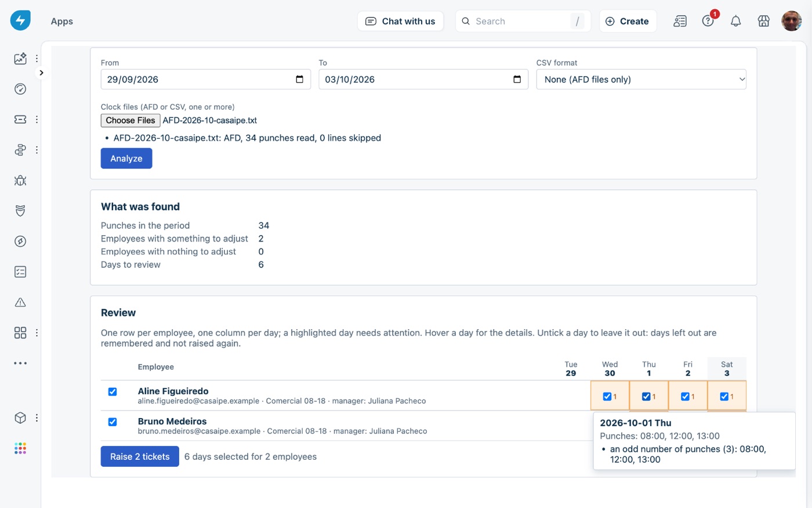Click the Analyze button
This screenshot has width=812, height=508.
tap(126, 158)
